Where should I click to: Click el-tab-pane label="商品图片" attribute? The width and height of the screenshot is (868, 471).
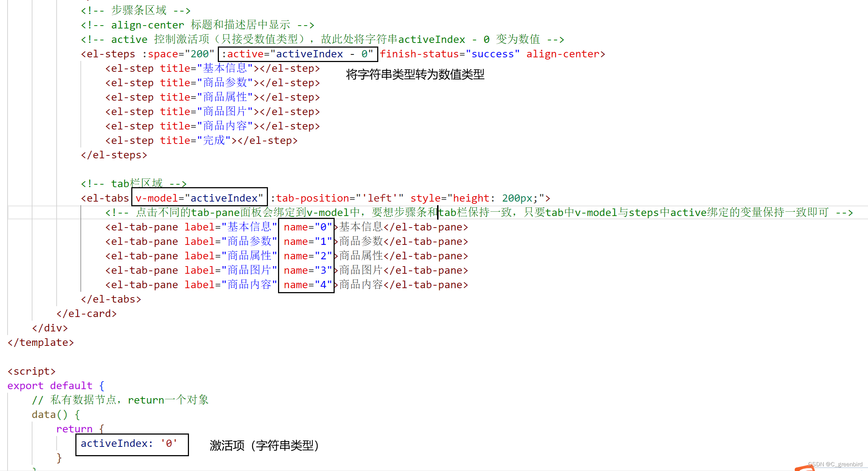(x=231, y=270)
